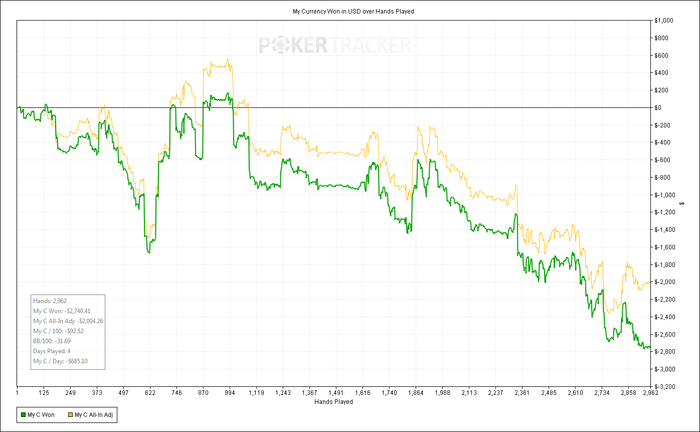The image size is (700, 432).
Task: Click the 2,361 x-axis tick label
Action: (x=522, y=393)
